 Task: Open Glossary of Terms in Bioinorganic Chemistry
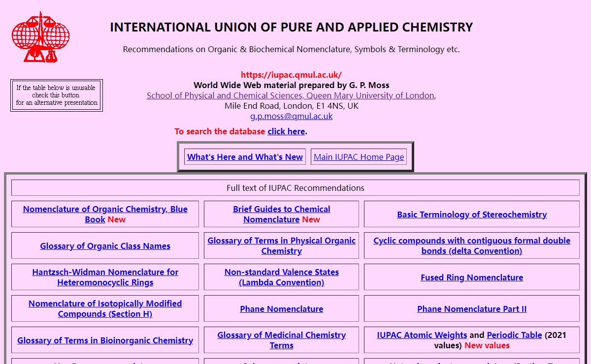pos(105,340)
